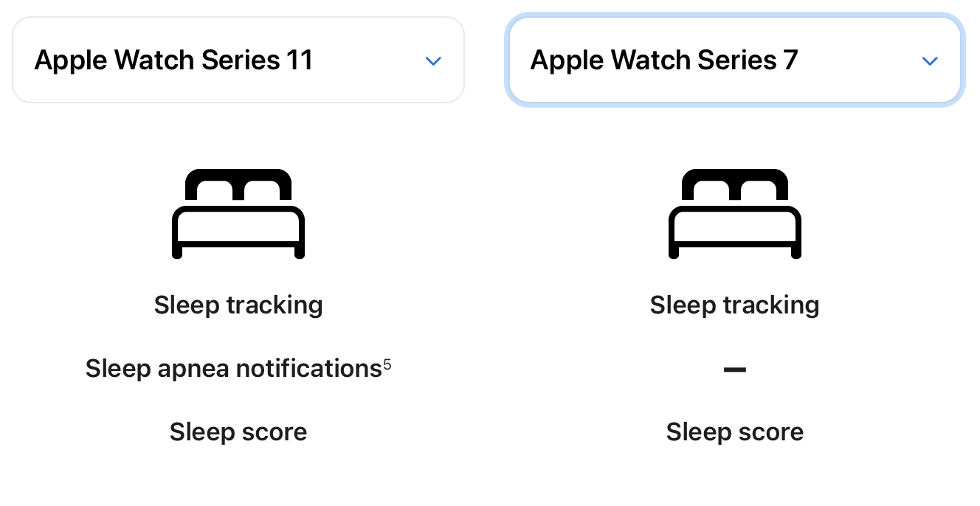Viewport: 980px width, 506px height.
Task: Click the chevron arrow beside Series 11
Action: point(433,61)
